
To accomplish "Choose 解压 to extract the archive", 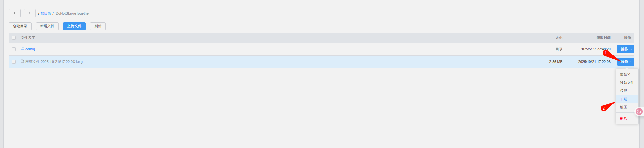I will [623, 107].
